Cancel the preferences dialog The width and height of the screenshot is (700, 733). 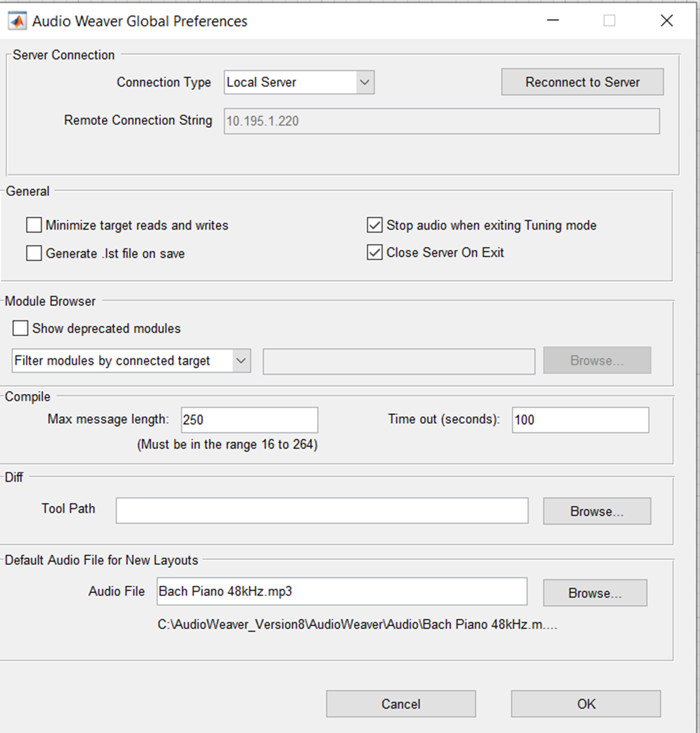pos(401,704)
